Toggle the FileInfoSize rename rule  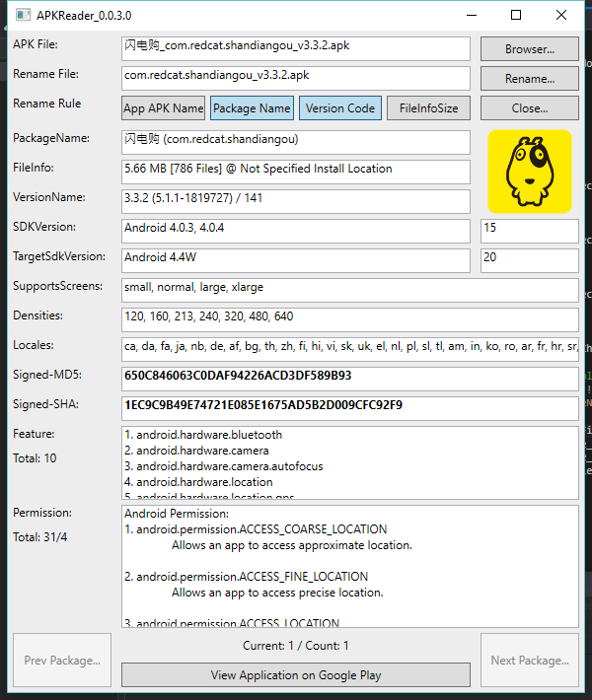pyautogui.click(x=428, y=108)
